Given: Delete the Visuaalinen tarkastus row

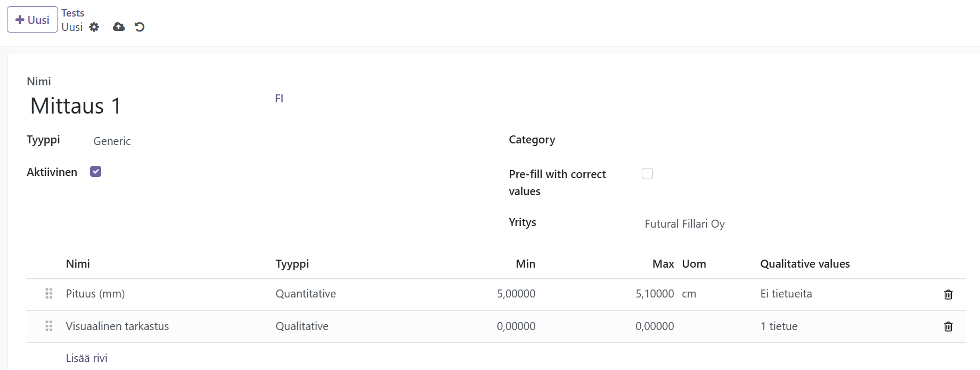Looking at the screenshot, I should 948,326.
